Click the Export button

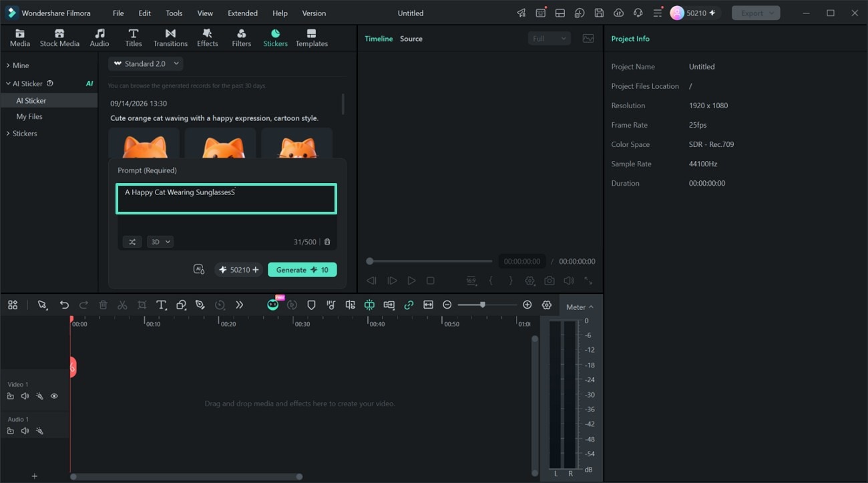755,13
